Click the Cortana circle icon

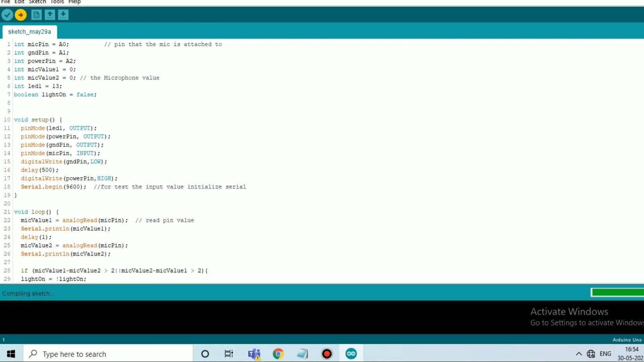coord(205,354)
